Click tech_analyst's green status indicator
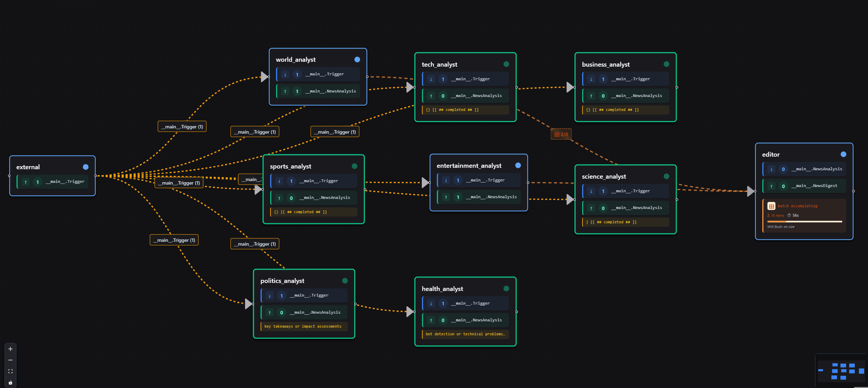868x388 pixels. (x=506, y=64)
